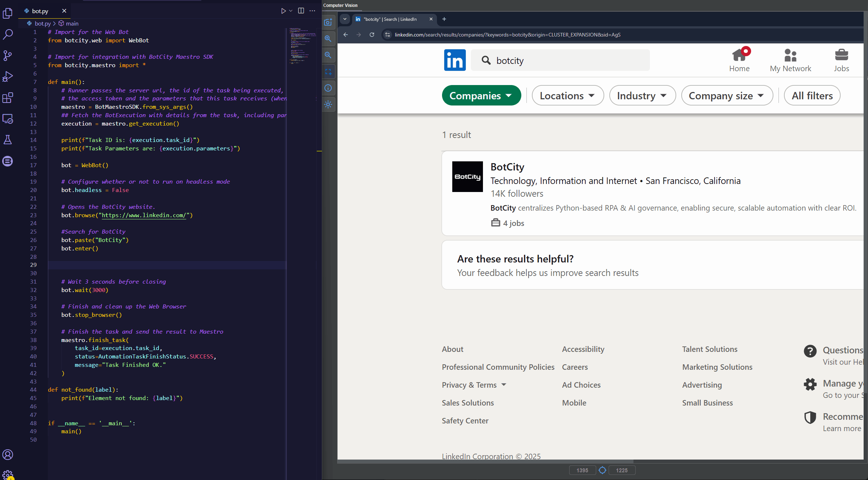Zoom in on Computer Vision image
The width and height of the screenshot is (868, 480).
pyautogui.click(x=328, y=38)
